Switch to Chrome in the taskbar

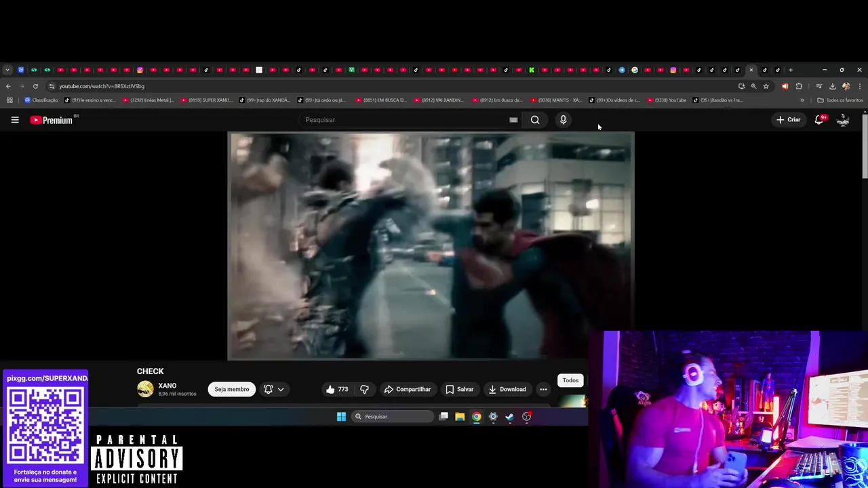pyautogui.click(x=477, y=416)
